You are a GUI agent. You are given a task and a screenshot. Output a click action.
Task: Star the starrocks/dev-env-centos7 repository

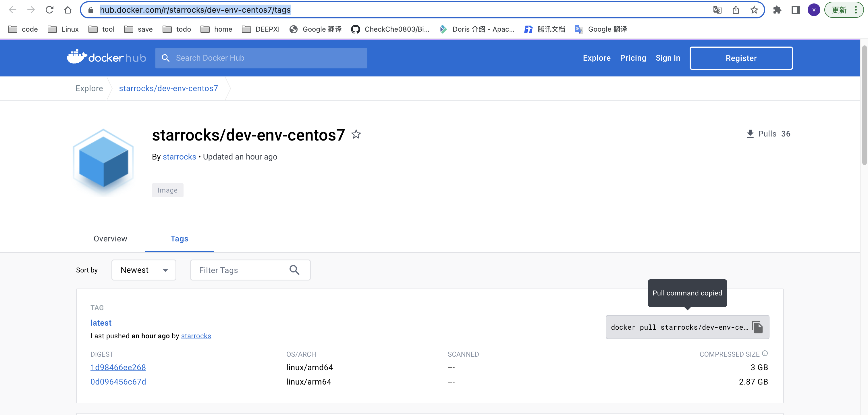pyautogui.click(x=356, y=135)
